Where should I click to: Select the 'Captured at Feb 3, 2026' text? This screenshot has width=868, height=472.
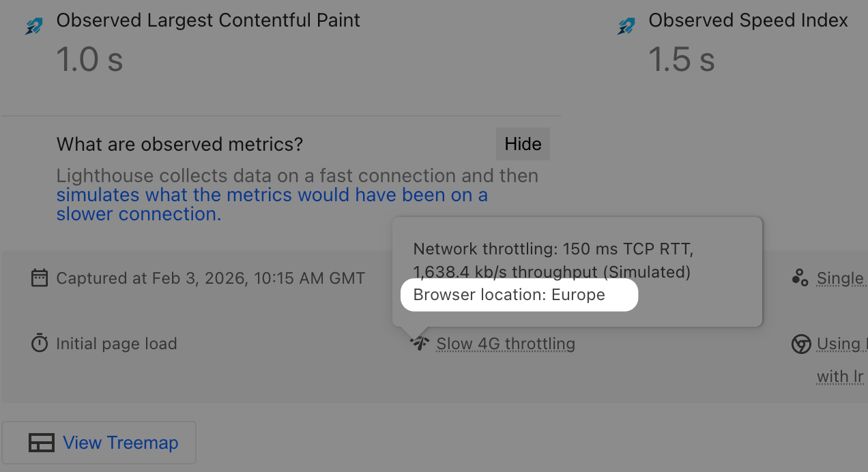coord(210,278)
